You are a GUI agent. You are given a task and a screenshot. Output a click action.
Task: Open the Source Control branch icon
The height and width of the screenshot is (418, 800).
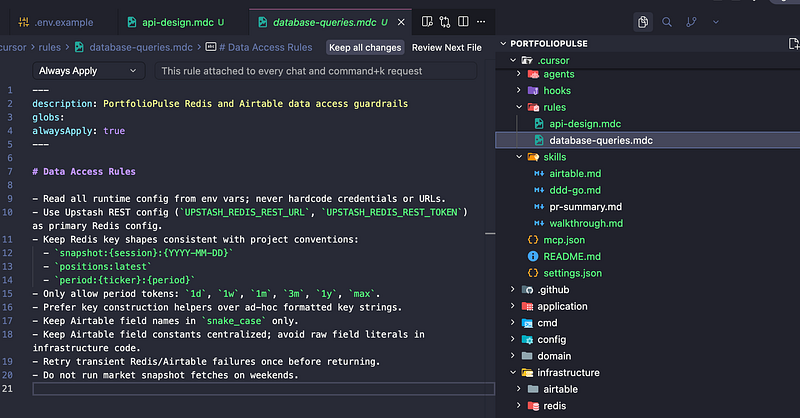pyautogui.click(x=691, y=22)
